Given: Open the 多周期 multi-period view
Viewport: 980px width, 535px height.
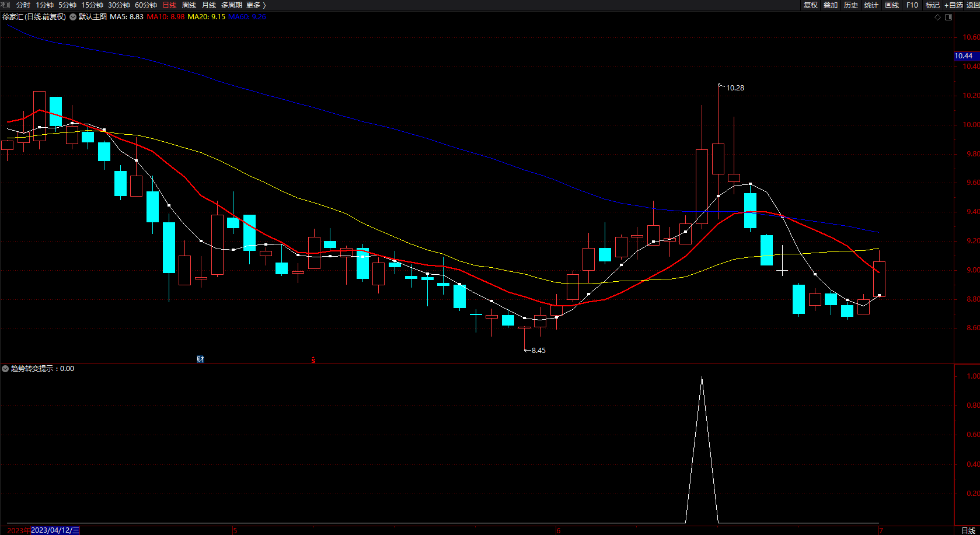Looking at the screenshot, I should tap(231, 5).
